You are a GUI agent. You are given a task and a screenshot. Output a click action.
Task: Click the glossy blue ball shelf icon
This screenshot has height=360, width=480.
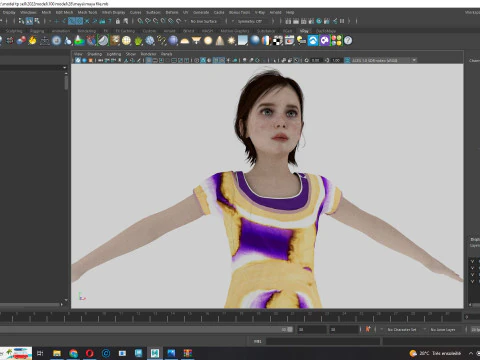click(255, 41)
